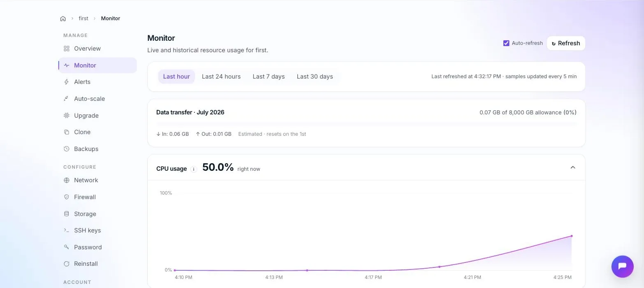Select the Last hour tab
The width and height of the screenshot is (644, 288).
click(x=176, y=77)
